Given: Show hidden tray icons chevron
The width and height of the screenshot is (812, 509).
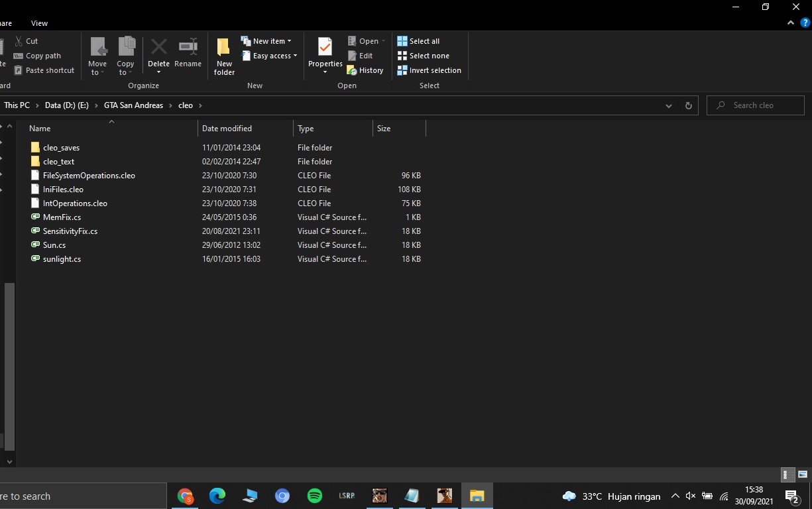Looking at the screenshot, I should point(675,496).
